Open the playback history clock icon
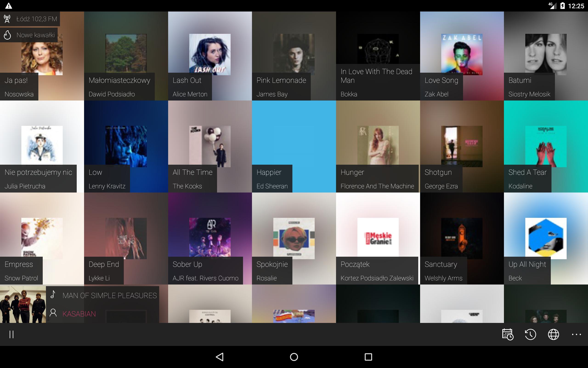Image resolution: width=588 pixels, height=368 pixels. coord(530,334)
